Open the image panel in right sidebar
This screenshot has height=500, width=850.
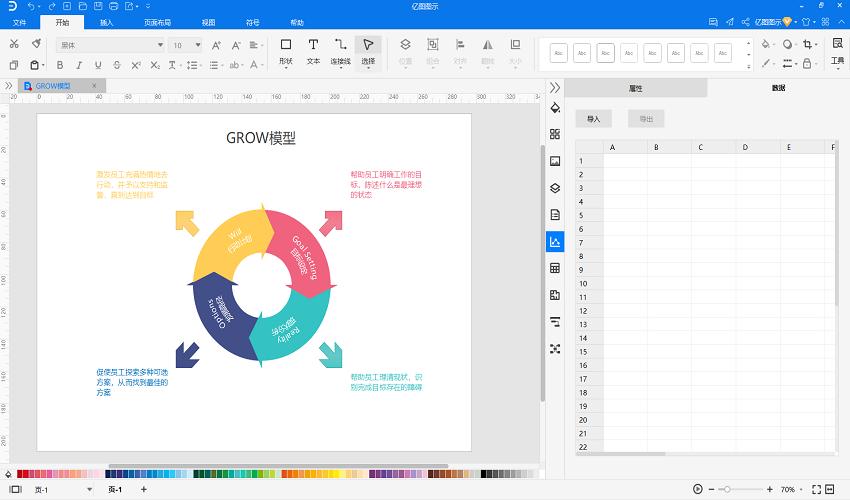click(x=555, y=161)
